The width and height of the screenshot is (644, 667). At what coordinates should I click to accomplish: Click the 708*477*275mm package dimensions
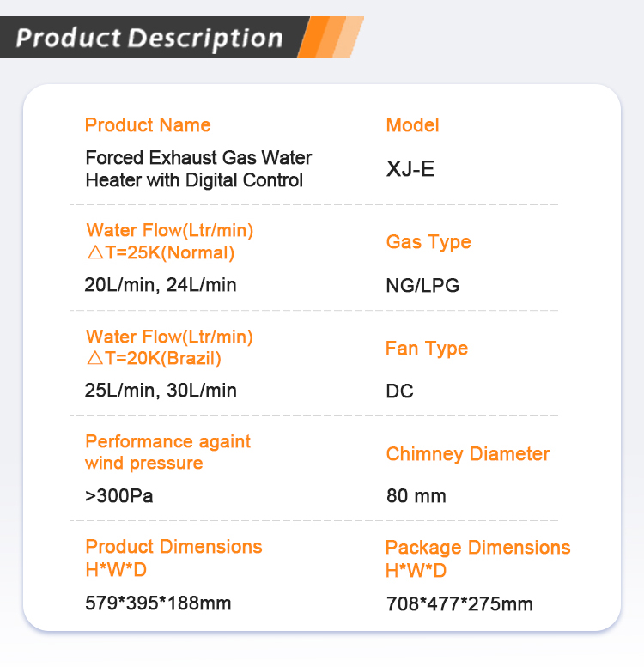point(459,604)
